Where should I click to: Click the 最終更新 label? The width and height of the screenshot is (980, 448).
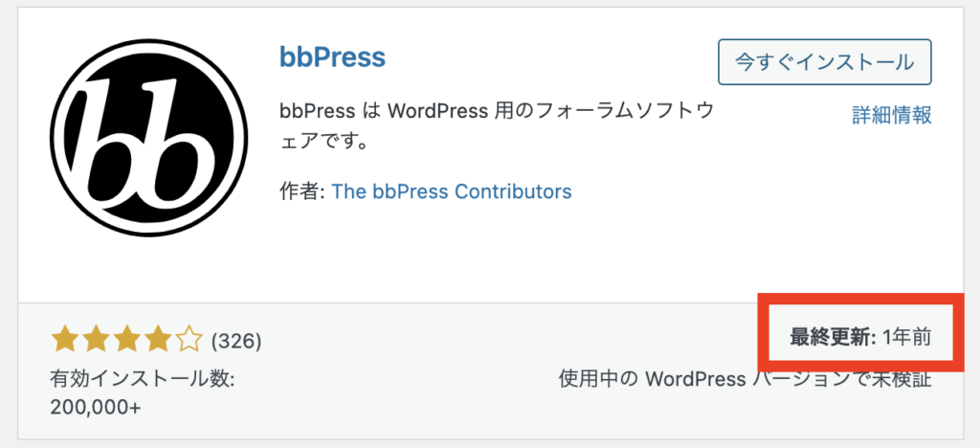(834, 337)
